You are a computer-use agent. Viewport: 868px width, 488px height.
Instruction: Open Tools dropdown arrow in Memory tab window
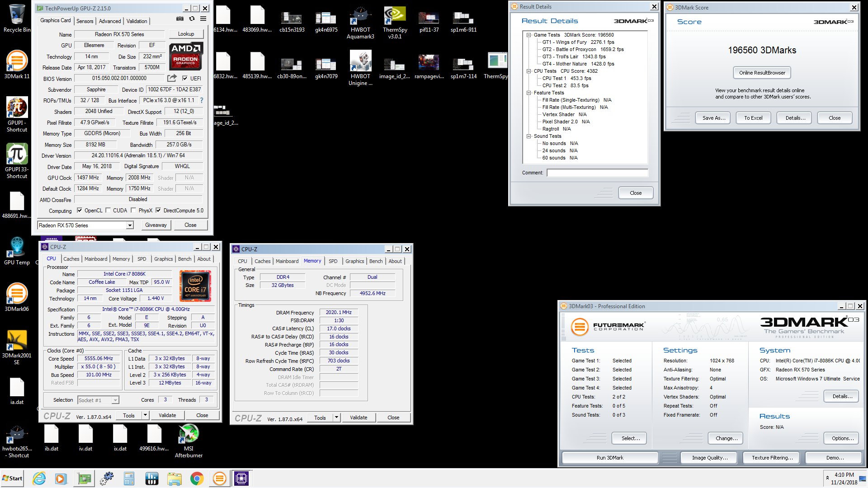pos(336,418)
